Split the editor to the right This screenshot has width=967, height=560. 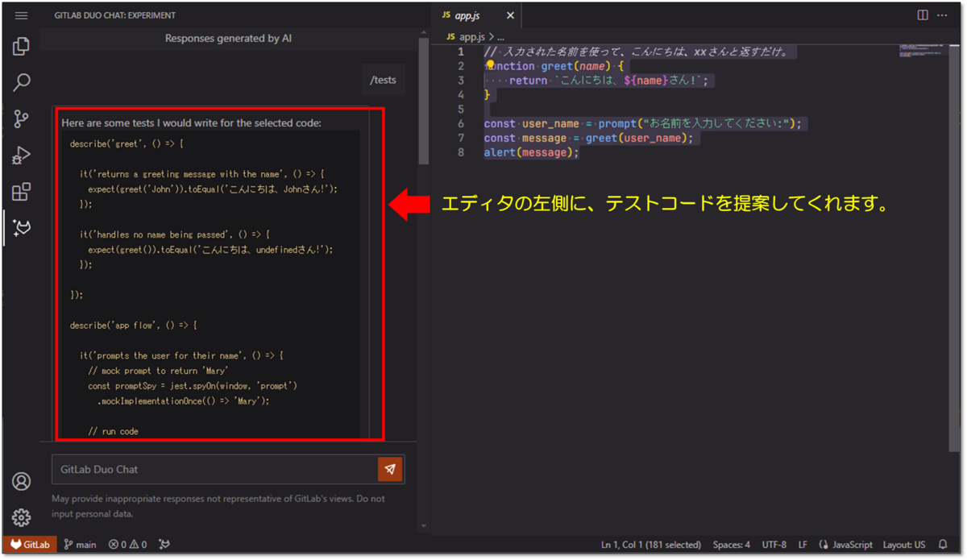[x=923, y=15]
